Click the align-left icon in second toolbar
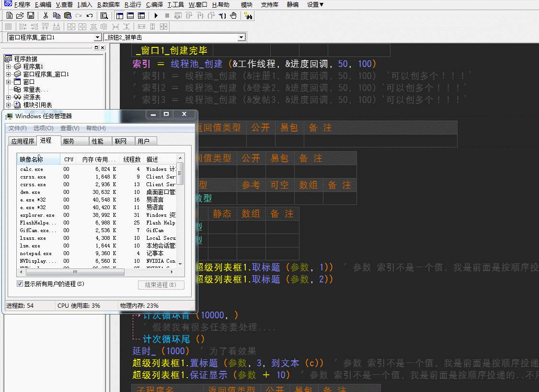This screenshot has width=539, height=392. tap(23, 26)
